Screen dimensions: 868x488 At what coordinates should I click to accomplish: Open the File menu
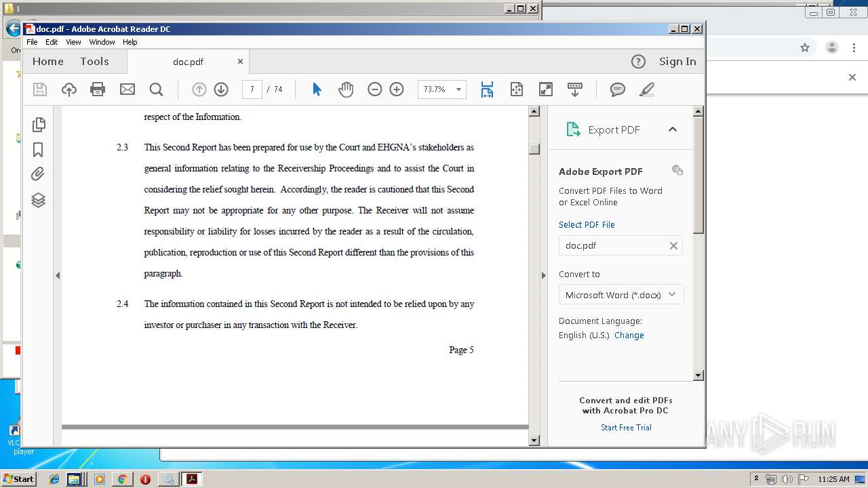(32, 42)
